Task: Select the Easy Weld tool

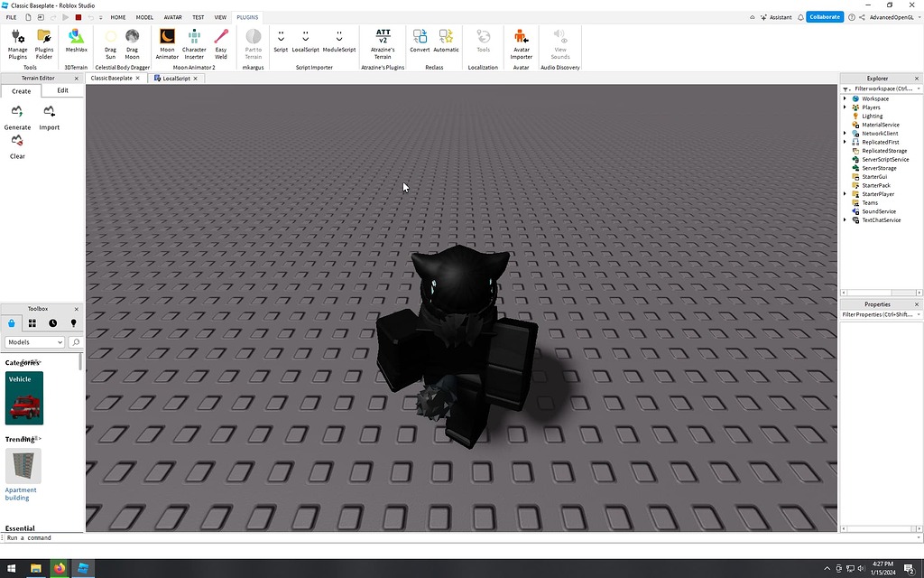Action: [x=222, y=41]
